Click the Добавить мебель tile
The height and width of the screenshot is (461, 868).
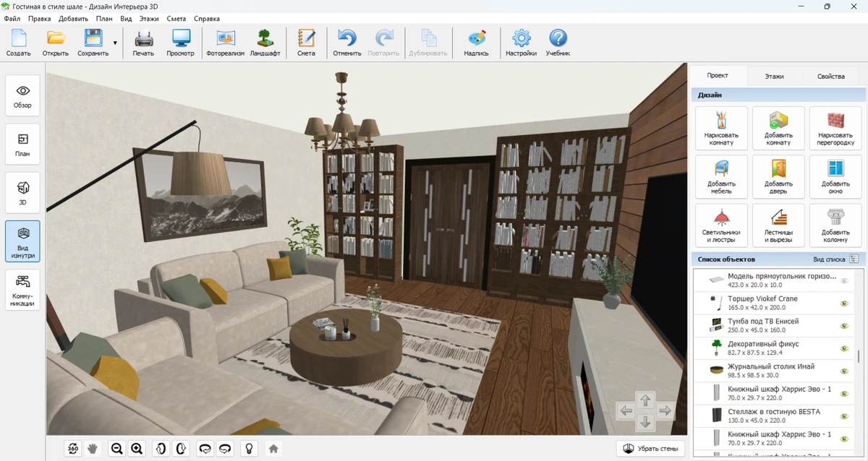click(x=721, y=176)
